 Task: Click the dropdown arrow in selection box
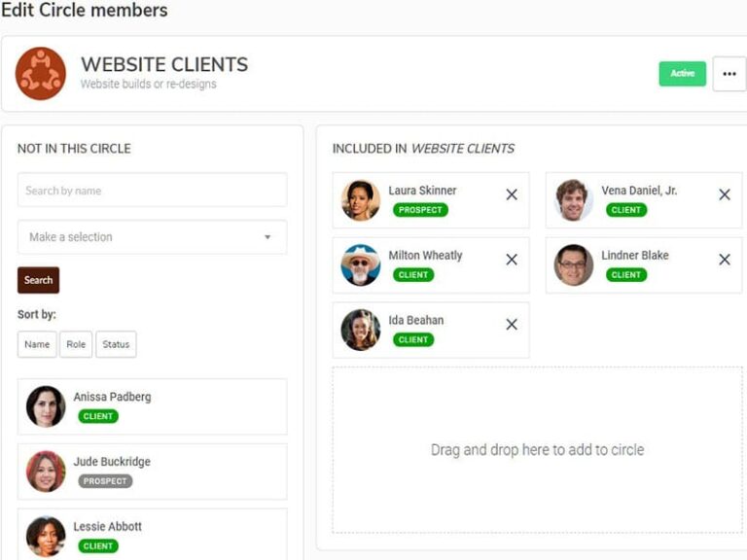(x=267, y=237)
